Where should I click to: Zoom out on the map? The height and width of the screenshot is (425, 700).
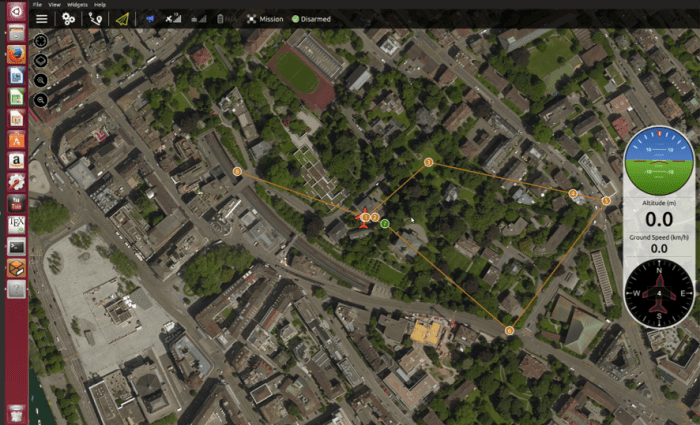pyautogui.click(x=41, y=100)
